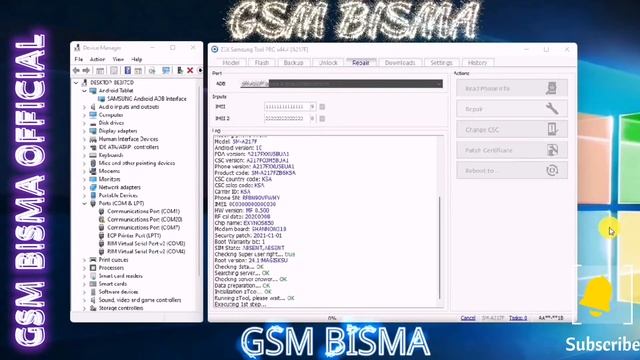640x360 pixels.
Task: Click the Z3X app icon in title bar
Action: coord(215,49)
